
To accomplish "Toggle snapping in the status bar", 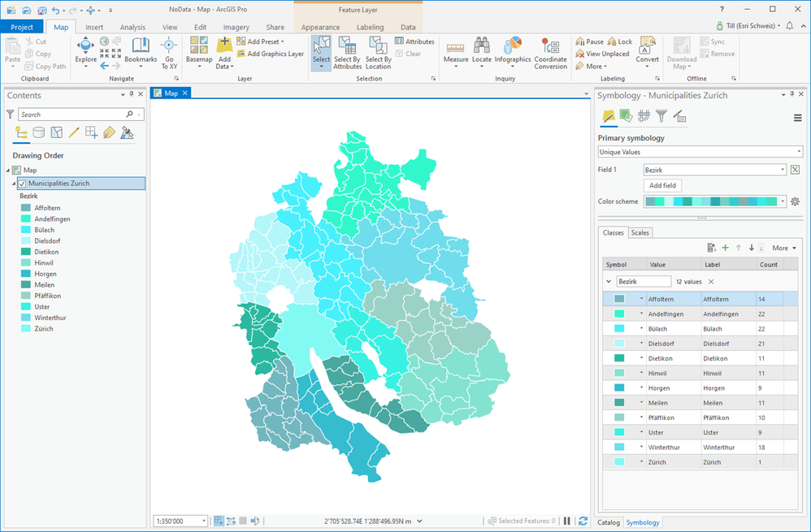I will click(x=219, y=521).
